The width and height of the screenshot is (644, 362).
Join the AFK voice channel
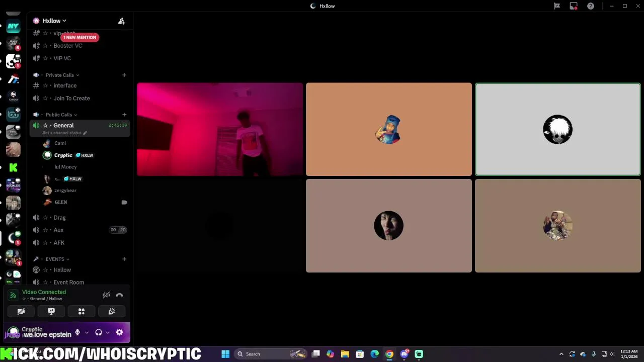pos(80,243)
